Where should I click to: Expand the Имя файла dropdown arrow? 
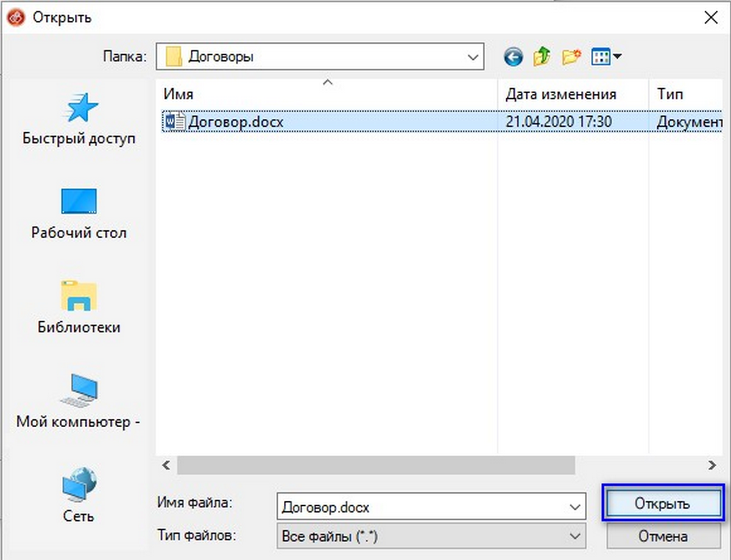[574, 507]
